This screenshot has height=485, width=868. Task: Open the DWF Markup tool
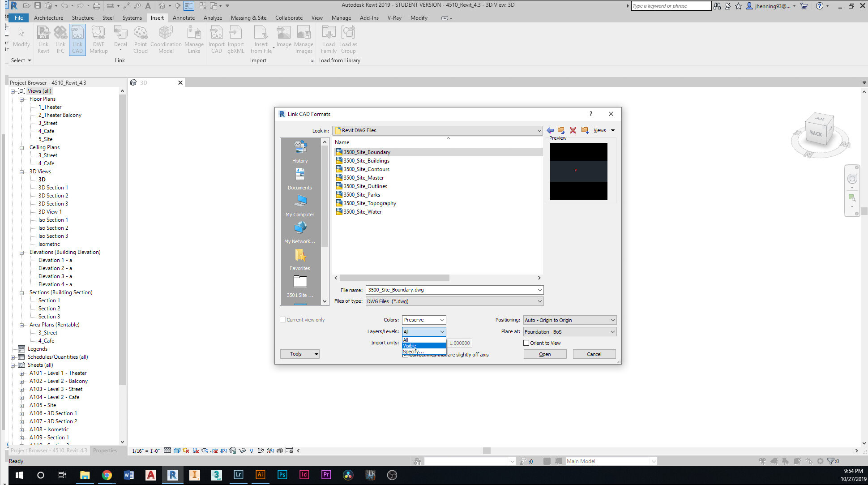(x=98, y=39)
